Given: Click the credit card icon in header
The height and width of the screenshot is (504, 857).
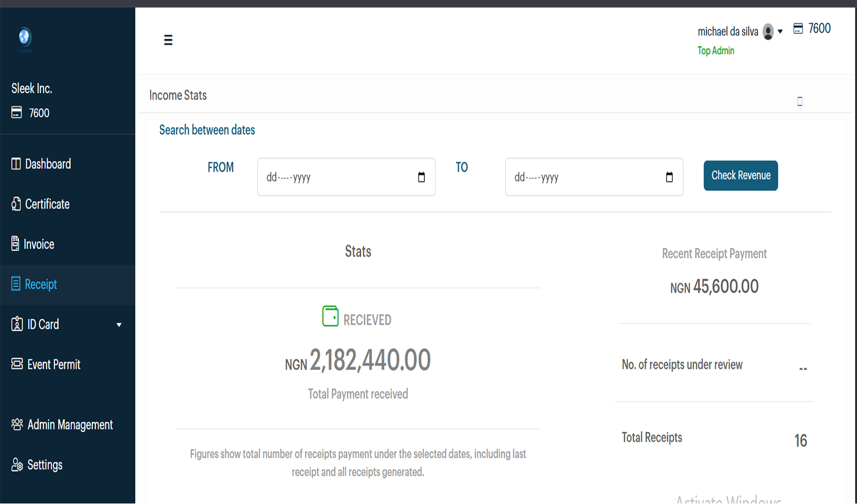Looking at the screenshot, I should point(798,29).
